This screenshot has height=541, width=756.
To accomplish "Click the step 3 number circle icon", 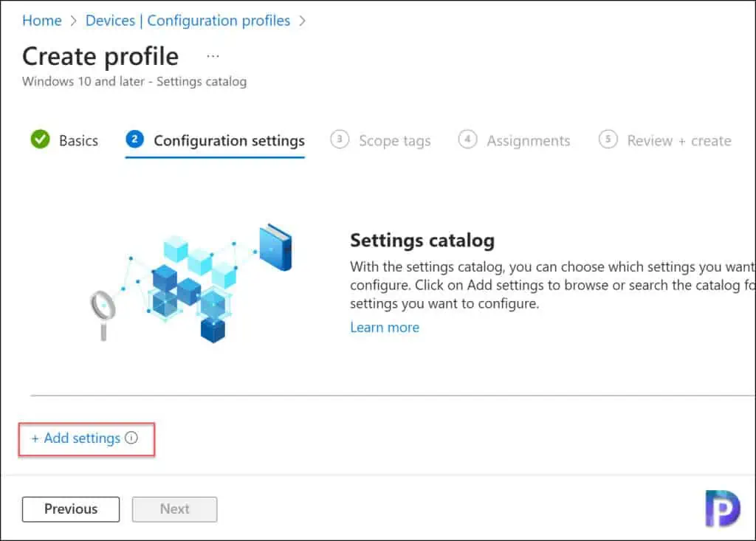I will coord(340,139).
